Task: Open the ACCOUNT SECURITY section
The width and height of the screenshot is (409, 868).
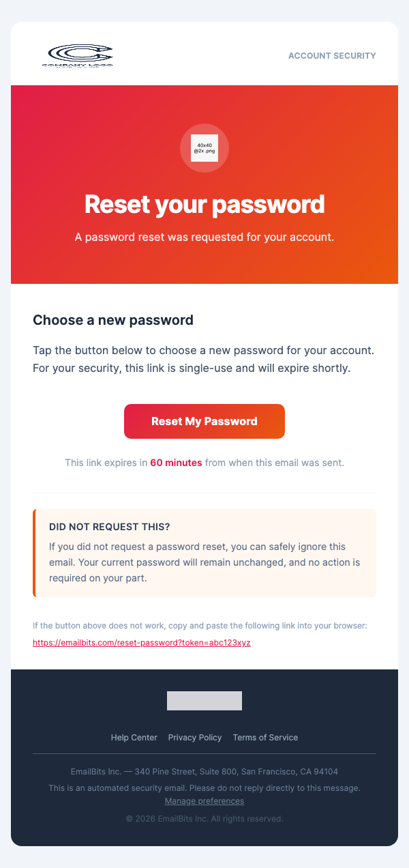Action: coord(332,55)
